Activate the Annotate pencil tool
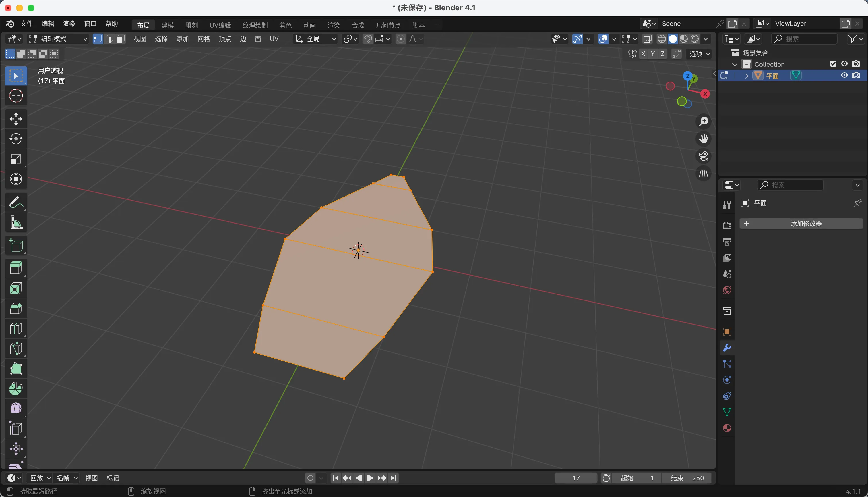 (16, 202)
